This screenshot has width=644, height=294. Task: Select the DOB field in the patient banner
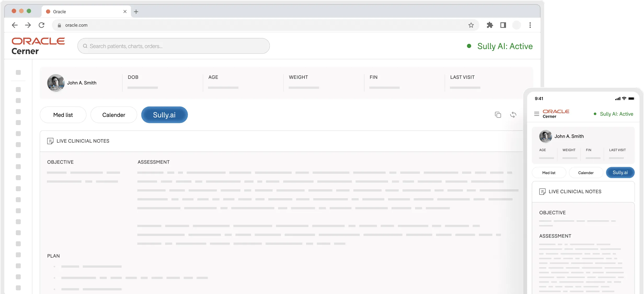click(x=142, y=82)
